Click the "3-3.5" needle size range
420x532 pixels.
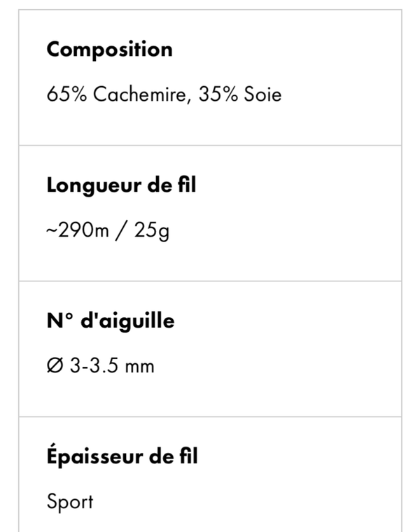coord(94,366)
